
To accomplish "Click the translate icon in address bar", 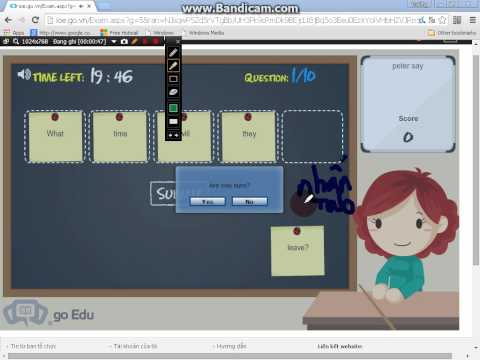I will [432, 20].
